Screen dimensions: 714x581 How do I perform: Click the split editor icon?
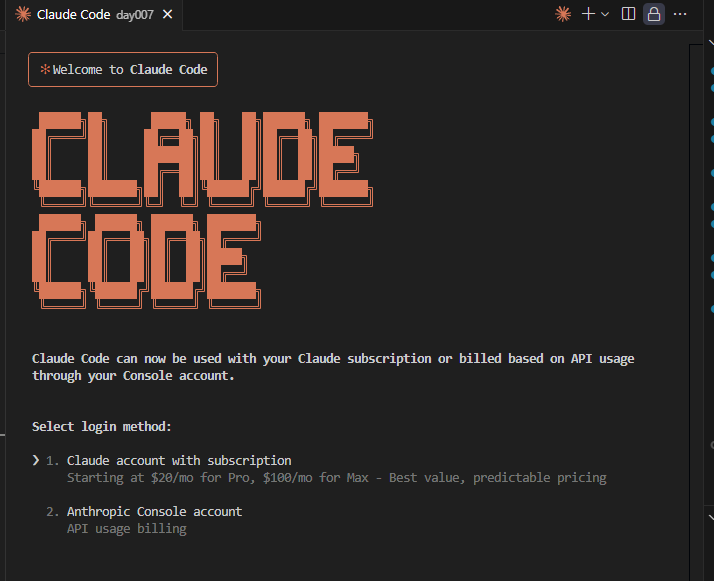pyautogui.click(x=628, y=14)
